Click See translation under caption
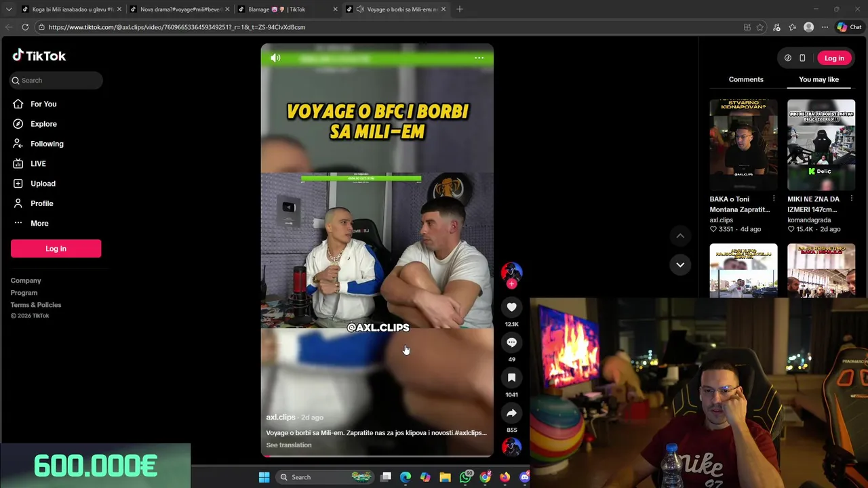The width and height of the screenshot is (868, 488). click(289, 445)
